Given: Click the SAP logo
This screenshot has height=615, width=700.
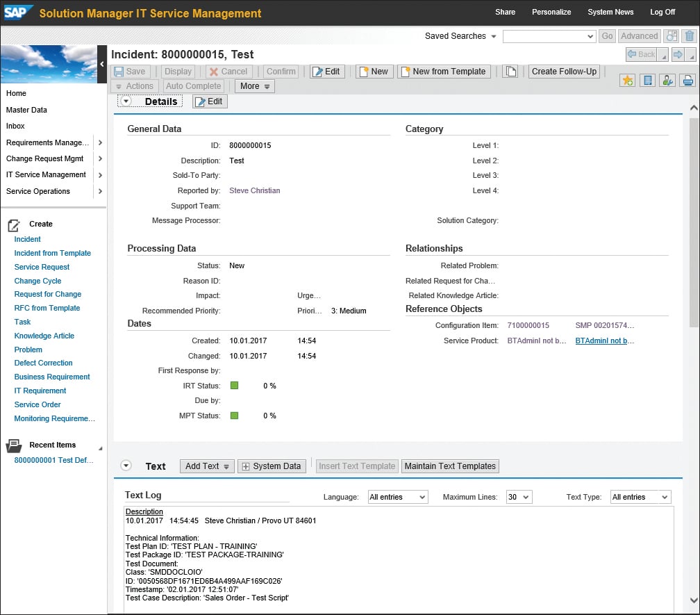Looking at the screenshot, I should (18, 11).
